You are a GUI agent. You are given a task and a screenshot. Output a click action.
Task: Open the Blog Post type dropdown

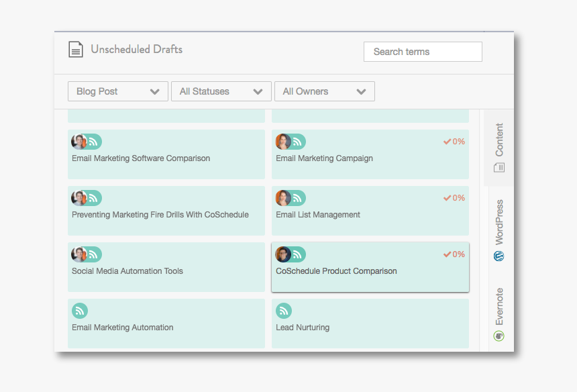tap(118, 91)
